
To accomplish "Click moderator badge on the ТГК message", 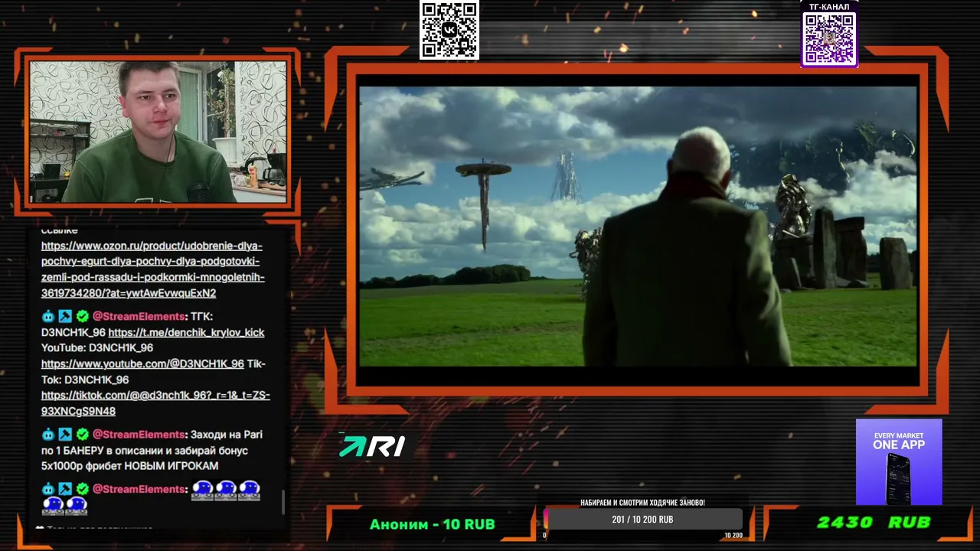I will tap(65, 316).
